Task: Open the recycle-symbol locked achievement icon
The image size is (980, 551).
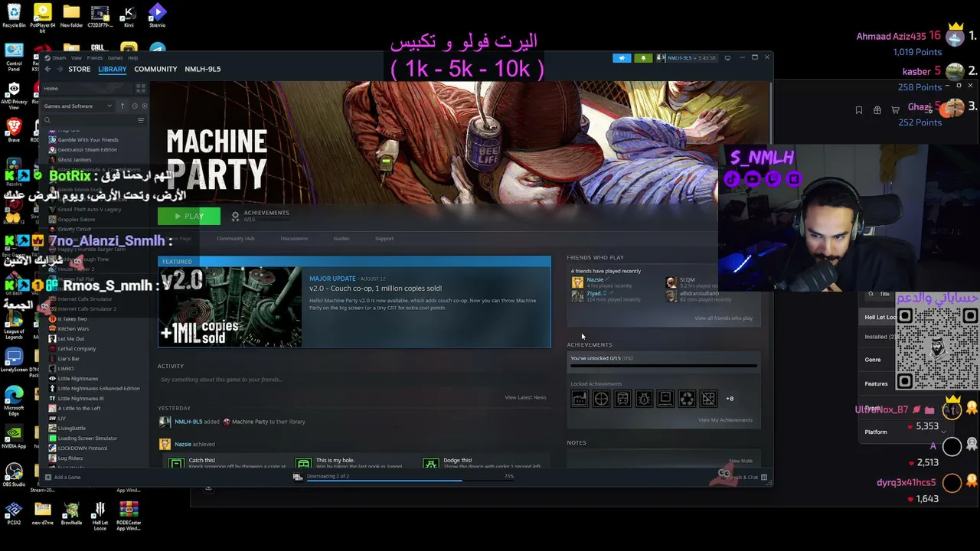Action: [x=687, y=399]
